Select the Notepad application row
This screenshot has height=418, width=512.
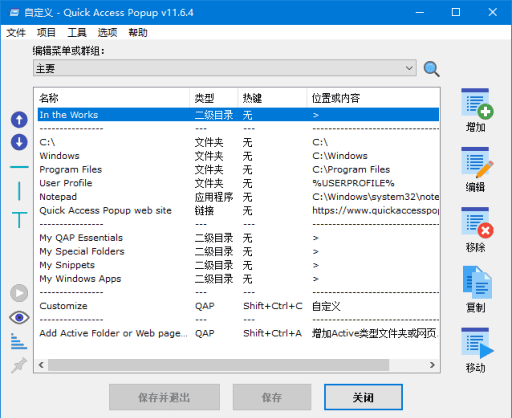pos(238,197)
